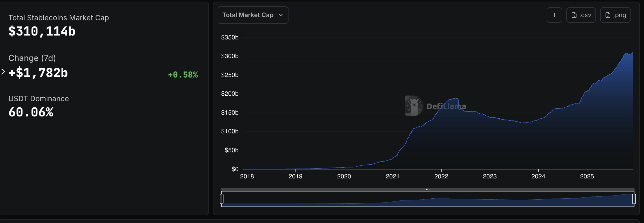Image resolution: width=644 pixels, height=223 pixels.
Task: Click the right range slider handle
Action: click(634, 199)
